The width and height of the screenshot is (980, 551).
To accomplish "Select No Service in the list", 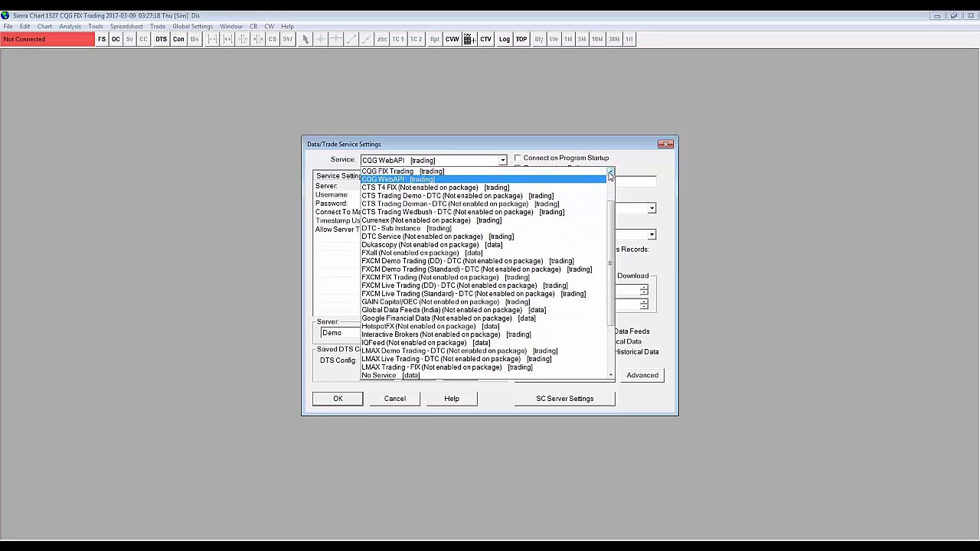I will pyautogui.click(x=484, y=375).
